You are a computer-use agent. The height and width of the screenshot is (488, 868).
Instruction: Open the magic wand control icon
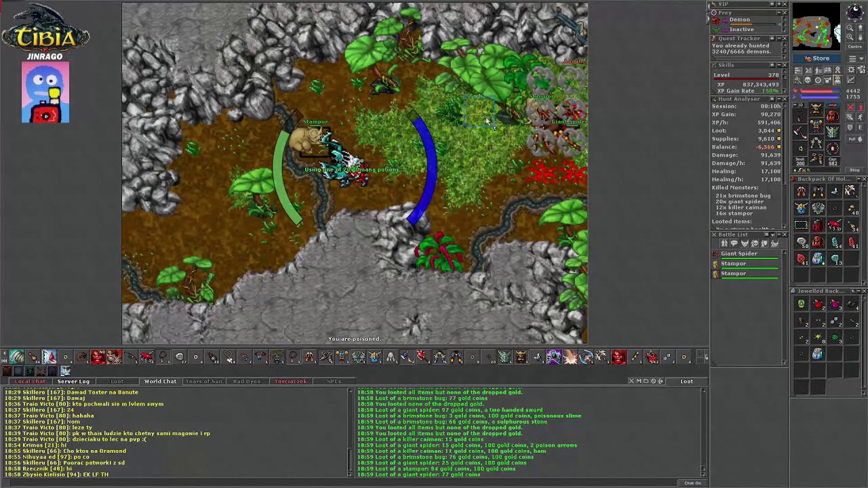click(797, 79)
